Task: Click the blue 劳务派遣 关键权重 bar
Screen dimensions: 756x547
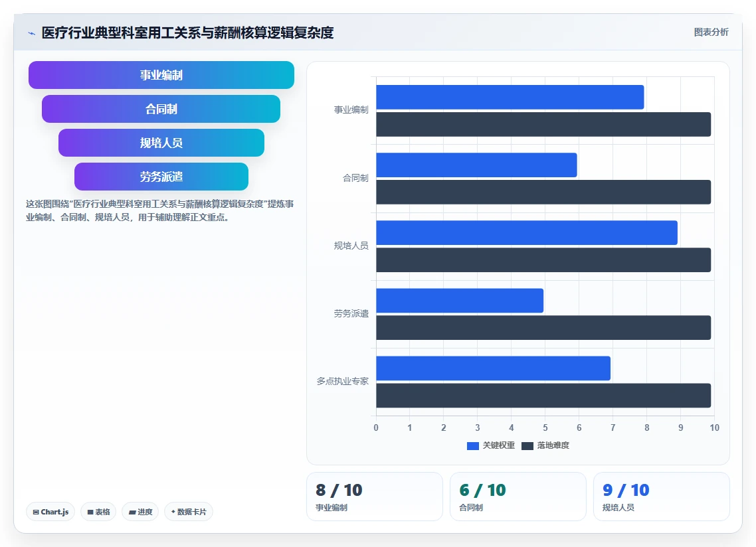Action: 460,301
